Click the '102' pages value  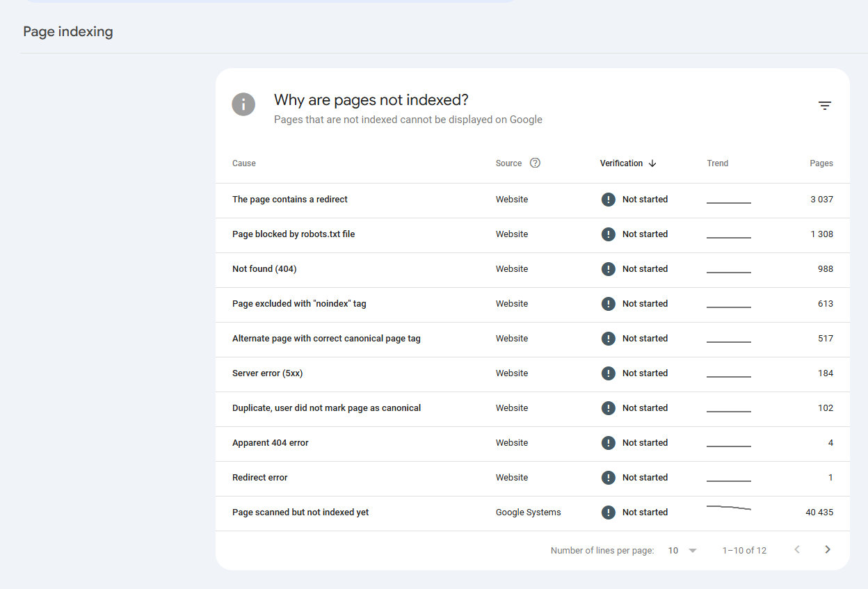click(x=826, y=408)
